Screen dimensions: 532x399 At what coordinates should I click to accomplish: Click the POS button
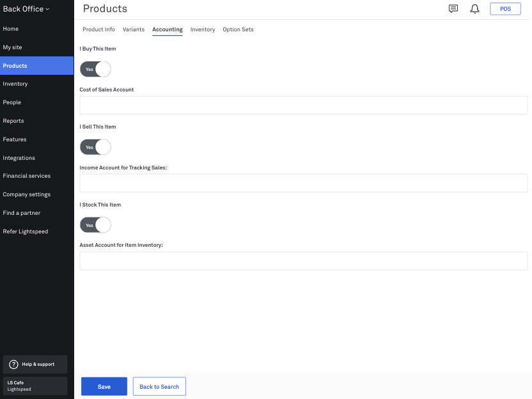point(505,9)
